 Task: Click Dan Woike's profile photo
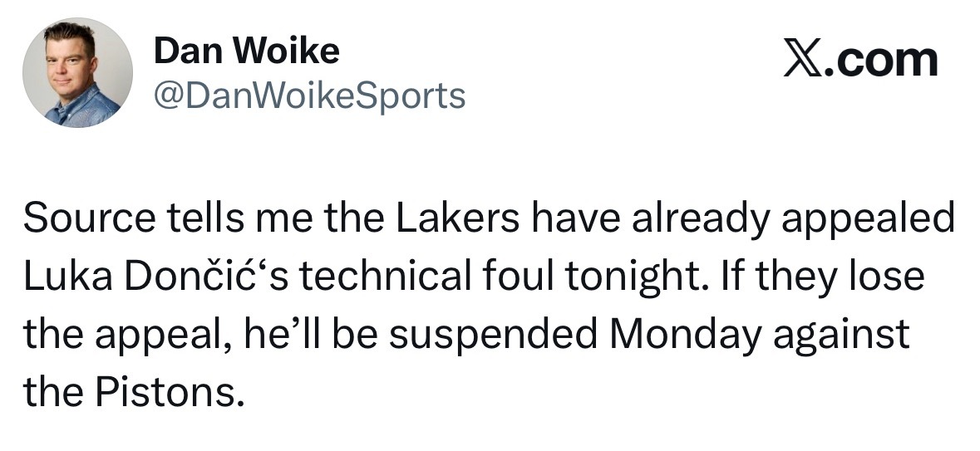77,72
